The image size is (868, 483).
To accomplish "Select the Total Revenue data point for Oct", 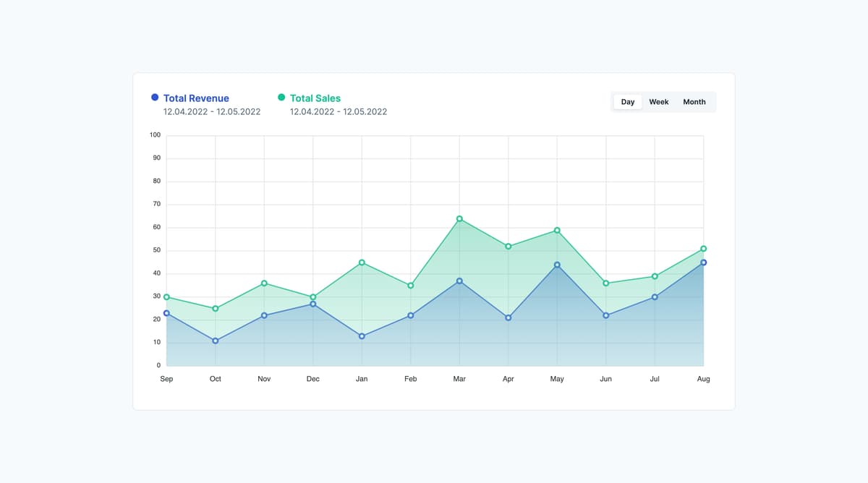I will coord(216,341).
